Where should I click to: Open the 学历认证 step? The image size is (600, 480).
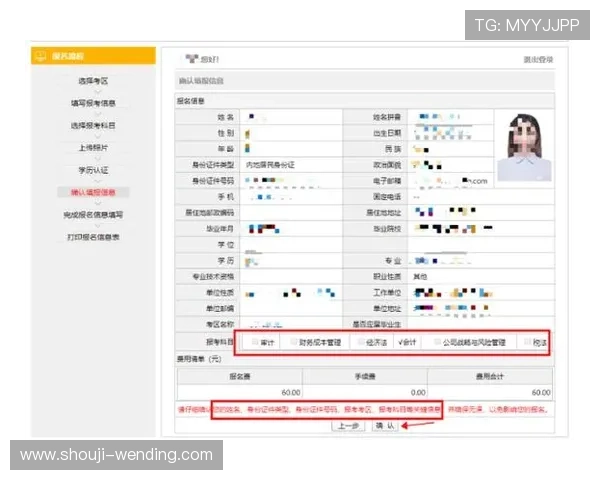coord(93,170)
